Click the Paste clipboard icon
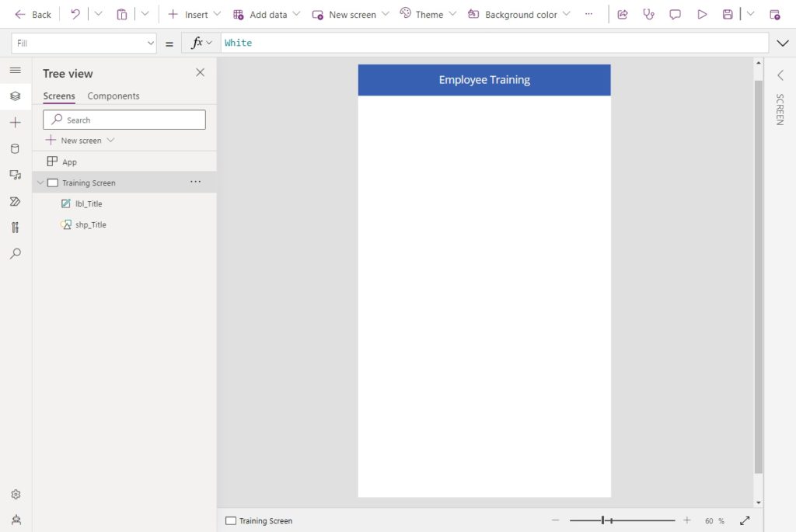This screenshot has width=796, height=532. [x=122, y=14]
